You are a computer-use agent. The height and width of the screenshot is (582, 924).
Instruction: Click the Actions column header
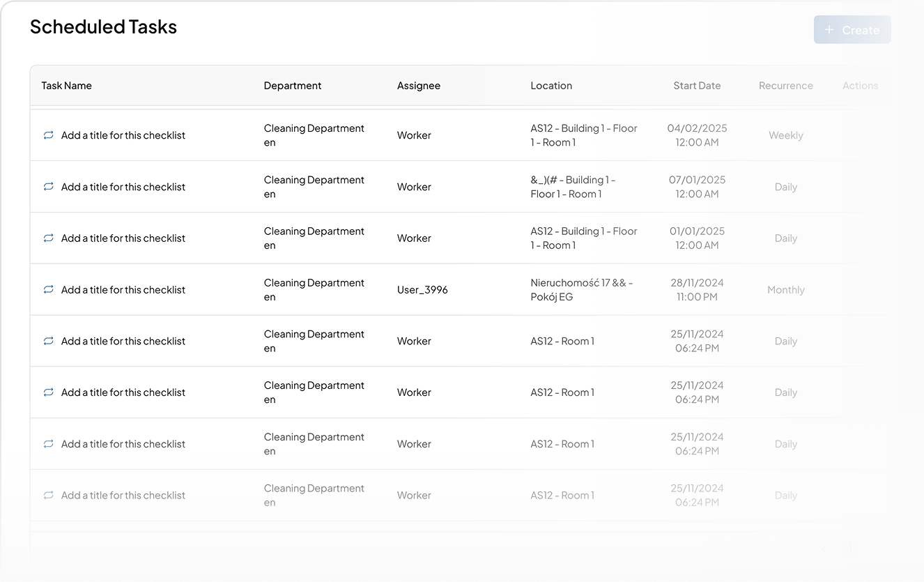click(x=860, y=86)
